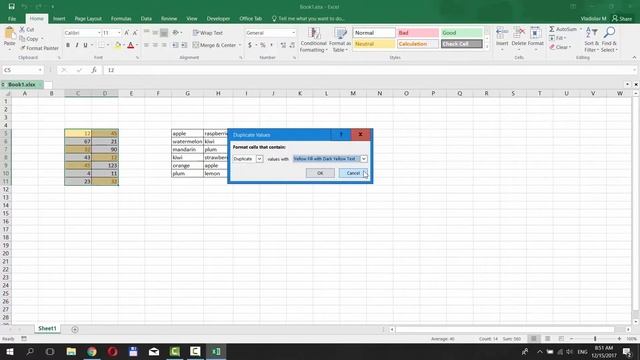Click cell containing watermelon

coord(187,141)
